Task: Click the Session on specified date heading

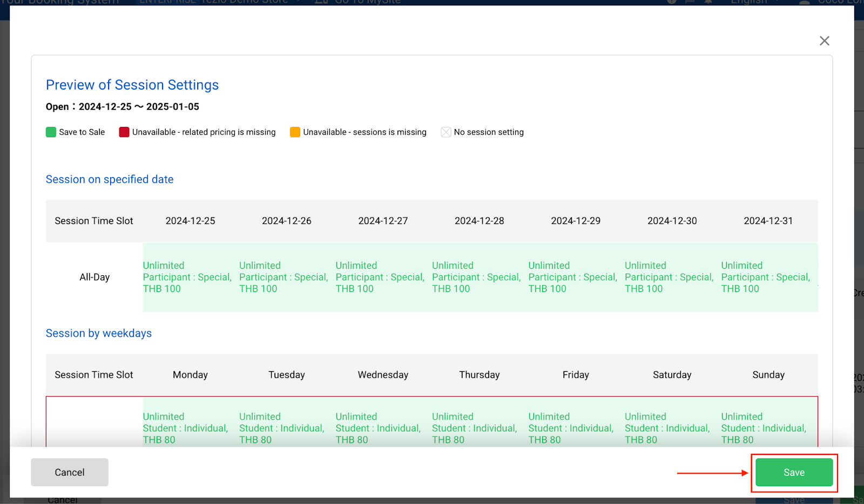Action: [110, 179]
